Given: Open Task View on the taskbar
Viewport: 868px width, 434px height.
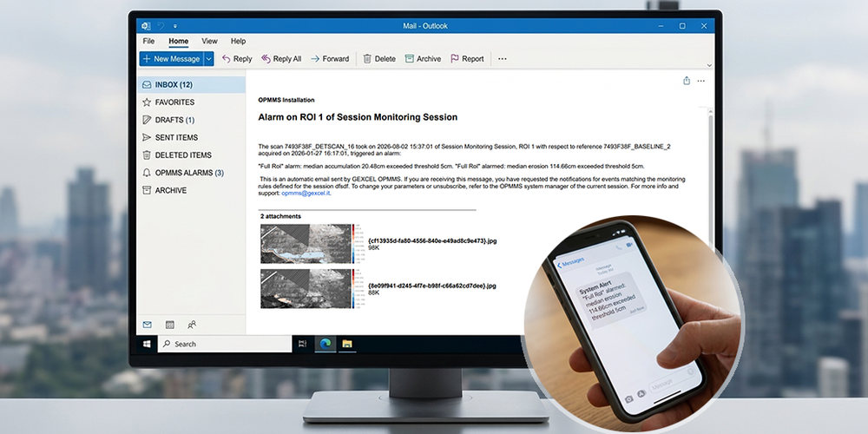Looking at the screenshot, I should pyautogui.click(x=302, y=344).
